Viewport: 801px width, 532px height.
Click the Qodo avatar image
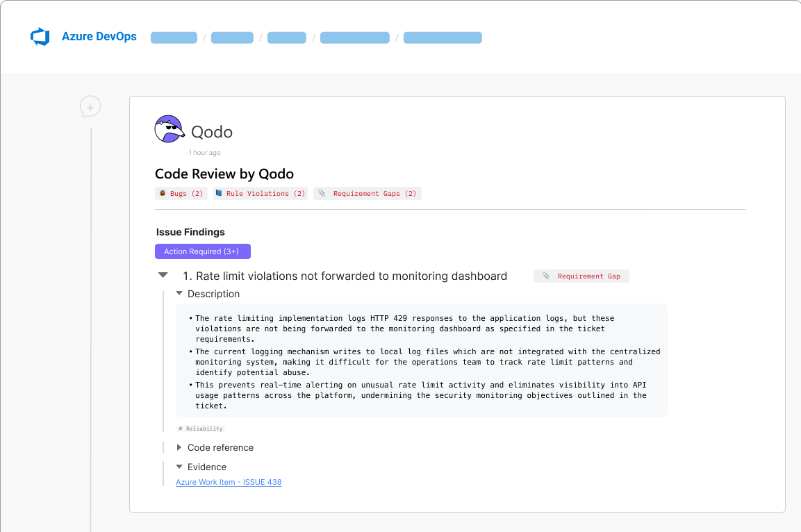[169, 130]
